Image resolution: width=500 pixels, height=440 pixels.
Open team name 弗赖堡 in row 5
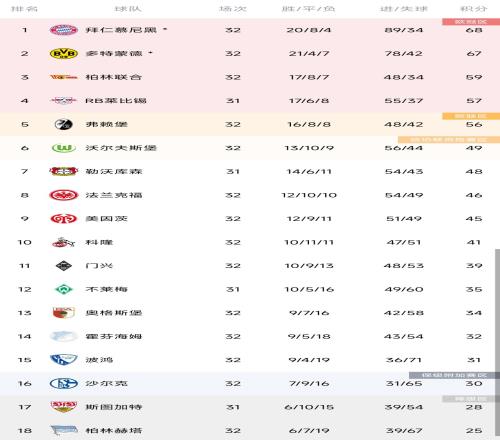click(107, 124)
